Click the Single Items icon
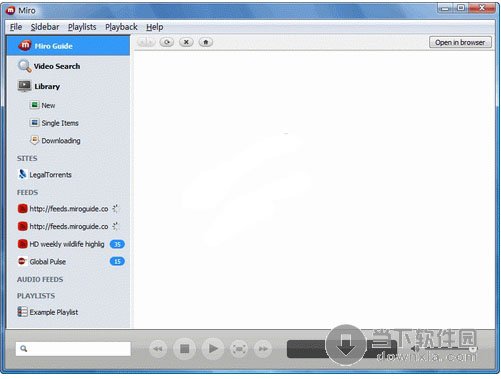This screenshot has width=501, height=379. pos(34,123)
